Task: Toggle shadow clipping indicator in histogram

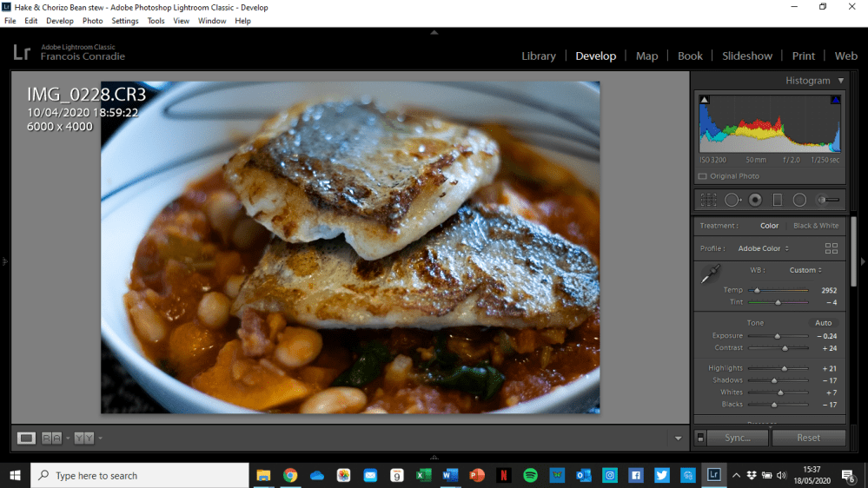Action: coord(705,100)
